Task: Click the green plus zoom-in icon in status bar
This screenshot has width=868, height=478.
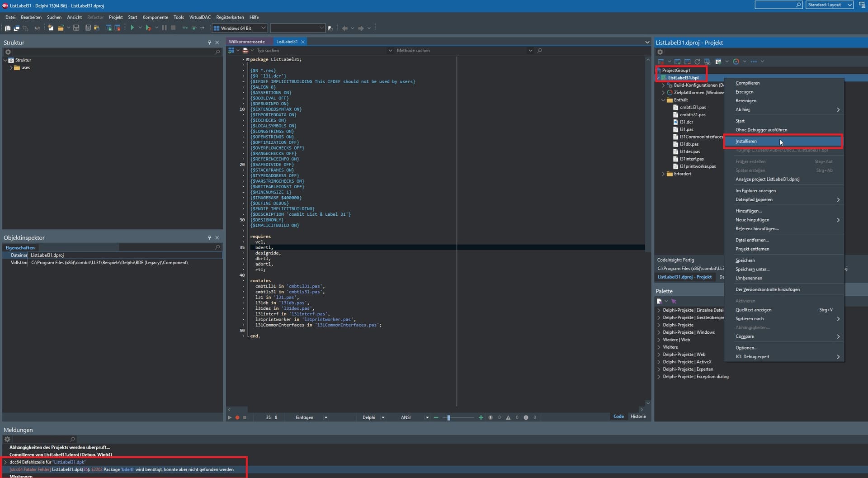Action: pos(481,417)
